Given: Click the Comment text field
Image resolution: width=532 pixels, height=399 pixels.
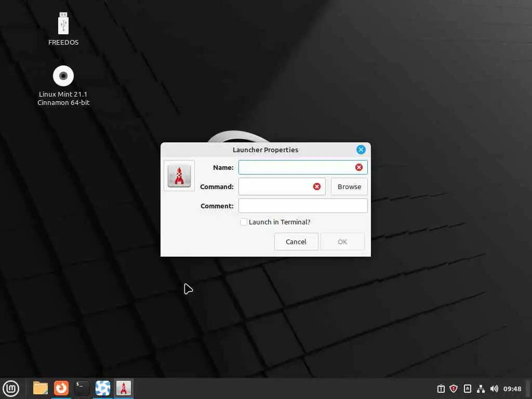Looking at the screenshot, I should tap(303, 206).
